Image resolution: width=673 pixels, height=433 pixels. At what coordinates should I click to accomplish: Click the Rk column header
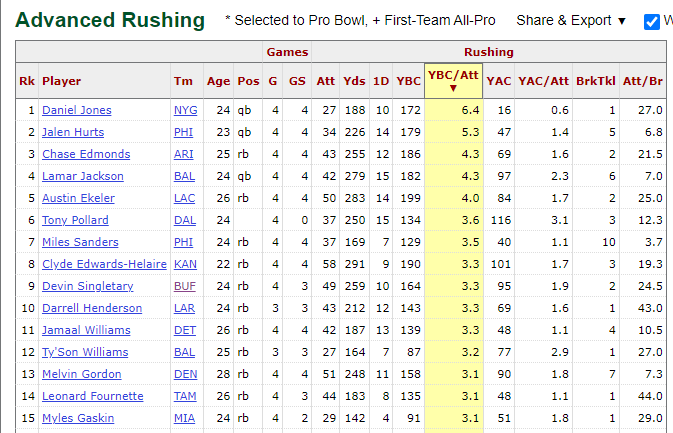tap(26, 81)
